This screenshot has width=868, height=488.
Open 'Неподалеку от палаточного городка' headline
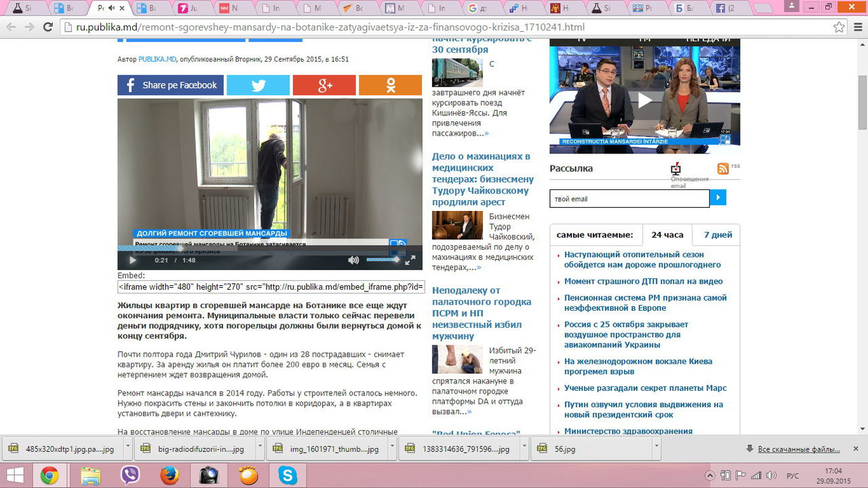481,313
